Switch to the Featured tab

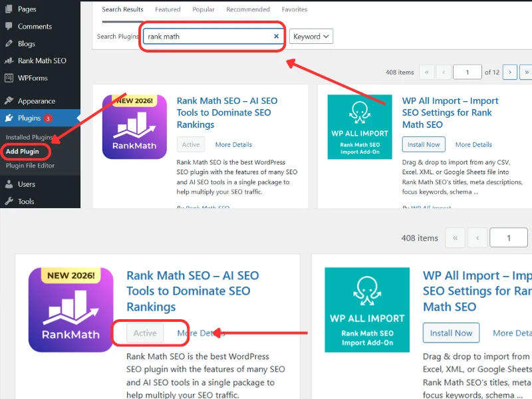[168, 10]
